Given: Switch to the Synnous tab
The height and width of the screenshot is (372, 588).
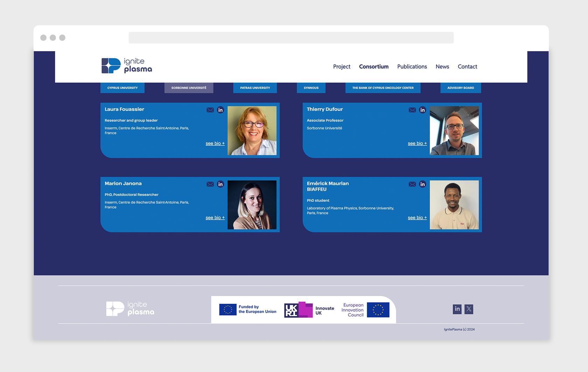Looking at the screenshot, I should point(311,88).
